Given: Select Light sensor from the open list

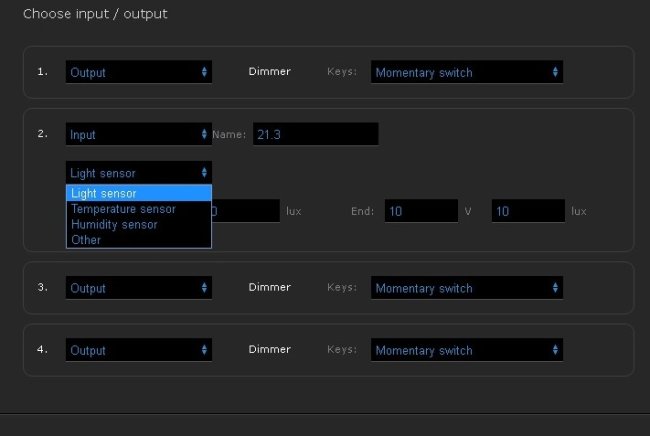Looking at the screenshot, I should (139, 193).
